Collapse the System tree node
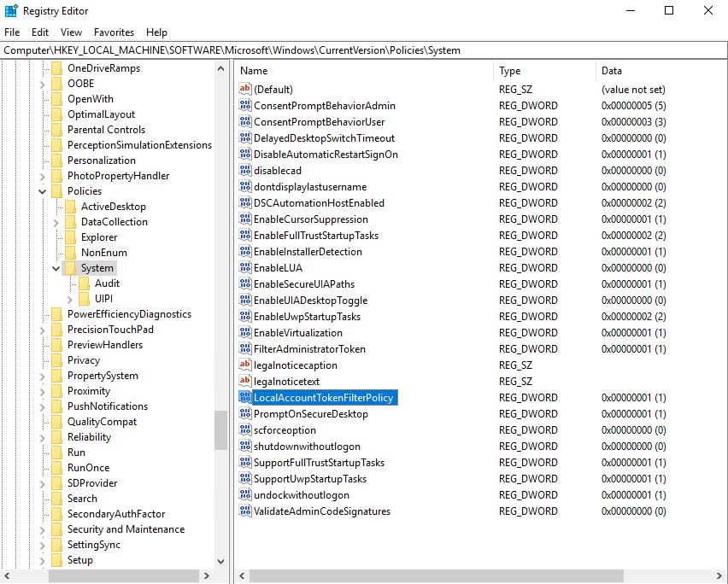The width and height of the screenshot is (728, 584). point(56,268)
